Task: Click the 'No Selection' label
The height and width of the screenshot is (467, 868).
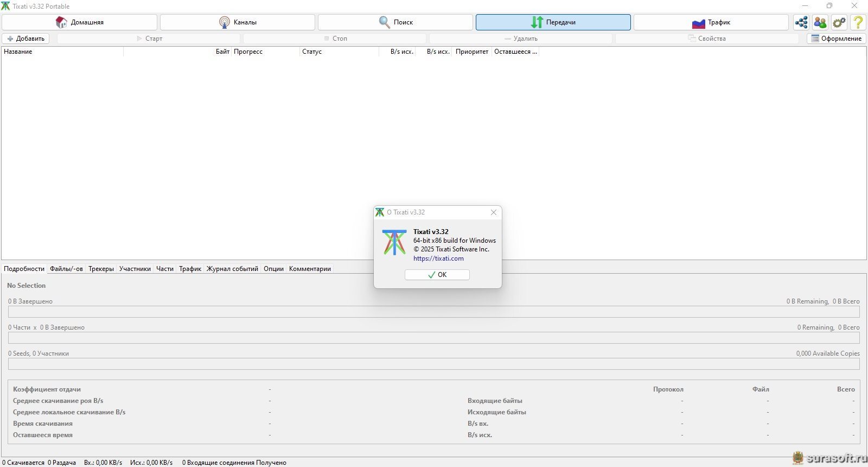Action: tap(27, 286)
